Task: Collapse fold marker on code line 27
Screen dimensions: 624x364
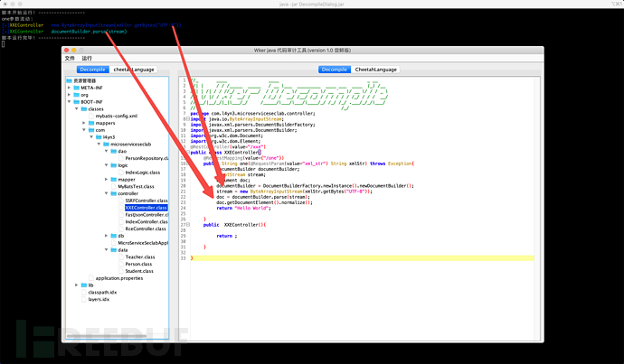Action: [188, 225]
